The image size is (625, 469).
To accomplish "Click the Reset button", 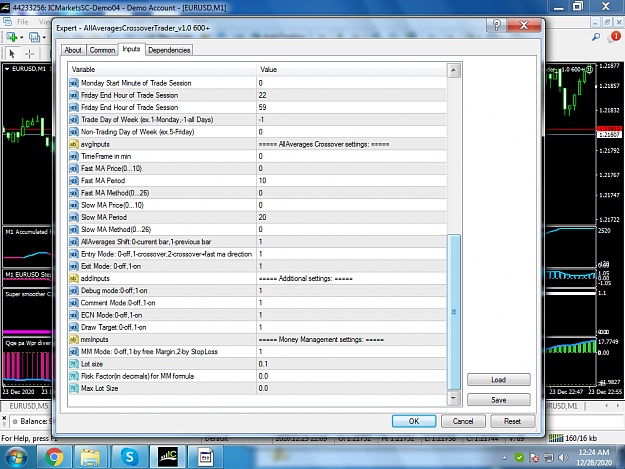I will [512, 421].
